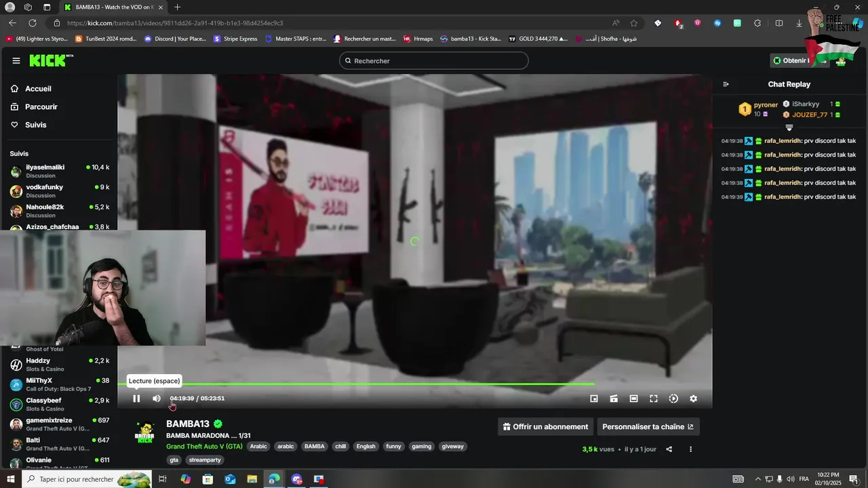Share the video with the share icon
Viewport: 868px width, 488px height.
click(x=669, y=449)
